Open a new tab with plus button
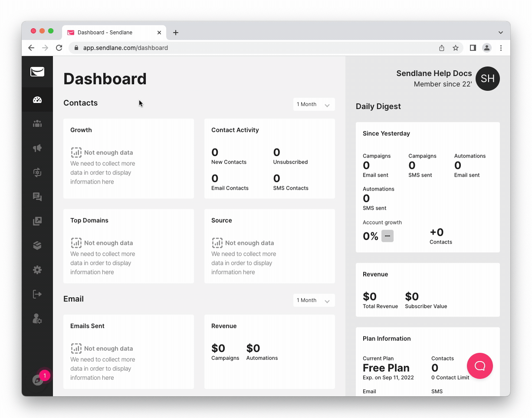Screen dimensions: 532x418 tap(176, 33)
